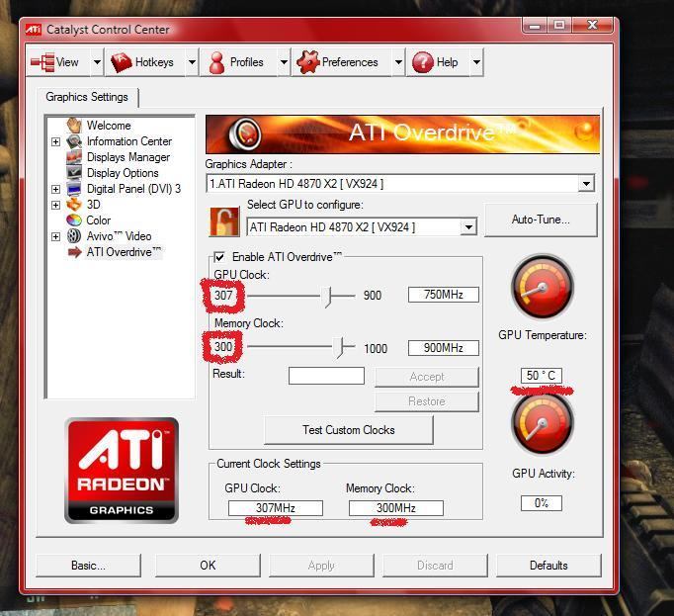The height and width of the screenshot is (616, 674).
Task: Click the Profiles person icon
Action: (216, 63)
